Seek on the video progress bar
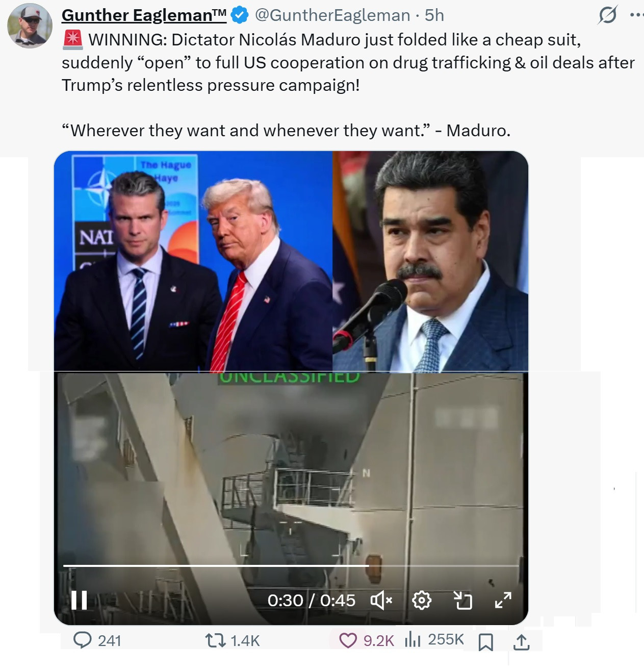The width and height of the screenshot is (644, 670). pos(291,565)
